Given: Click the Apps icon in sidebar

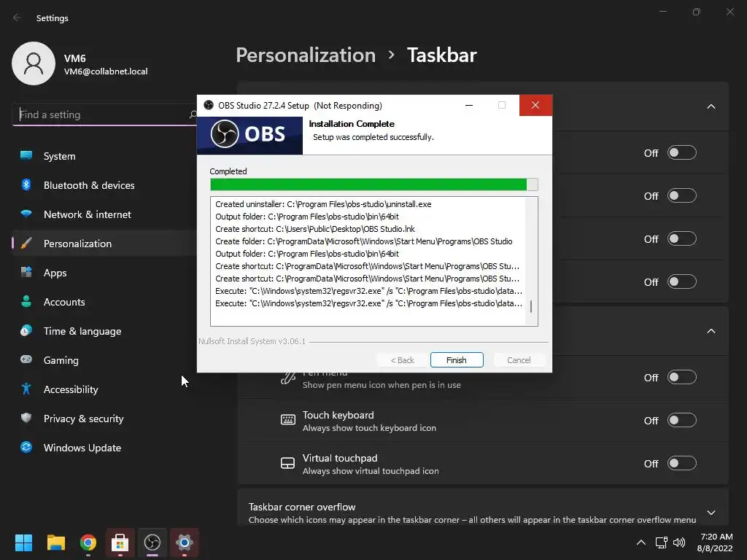Looking at the screenshot, I should 26,272.
